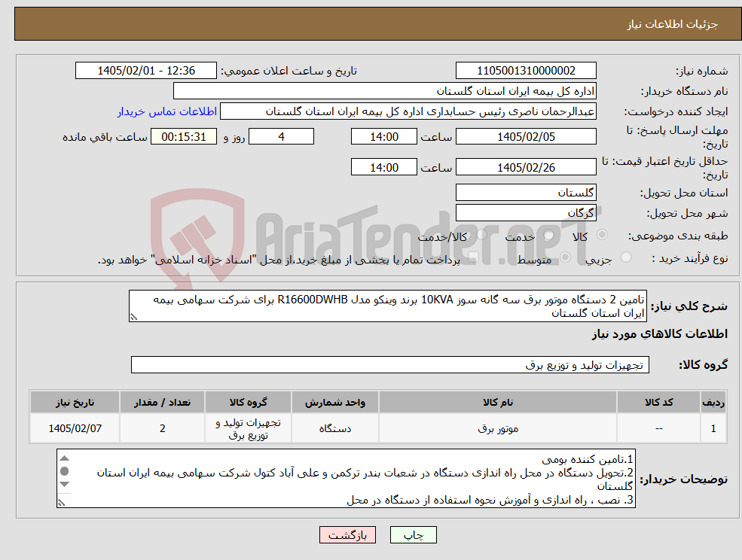Click the request creator field

pyautogui.click(x=408, y=111)
